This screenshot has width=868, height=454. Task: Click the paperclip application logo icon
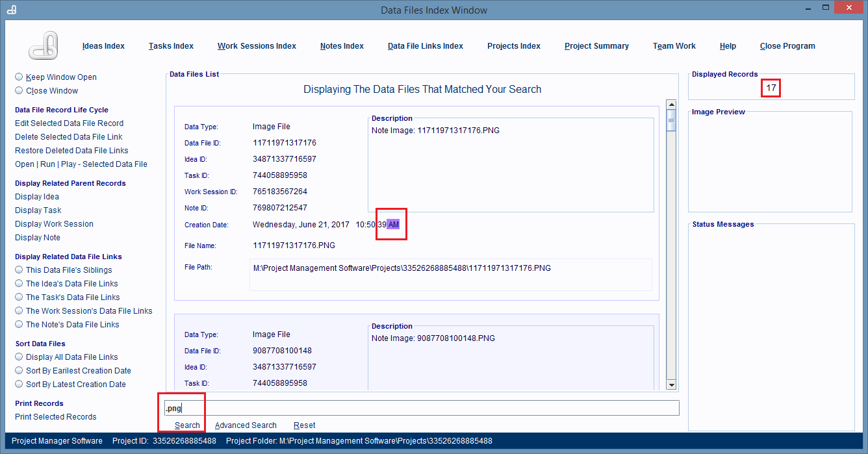coord(45,45)
